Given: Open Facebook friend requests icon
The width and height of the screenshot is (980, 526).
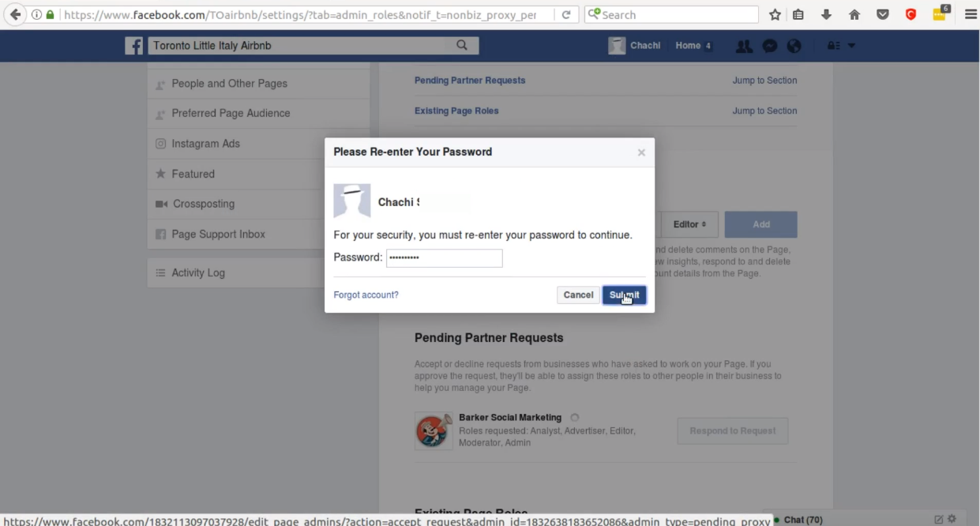Looking at the screenshot, I should click(x=744, y=46).
